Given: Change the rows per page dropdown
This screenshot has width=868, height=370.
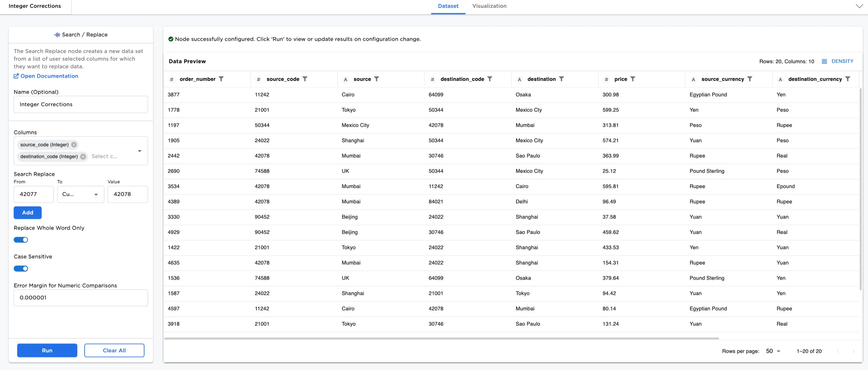Looking at the screenshot, I should tap(773, 351).
